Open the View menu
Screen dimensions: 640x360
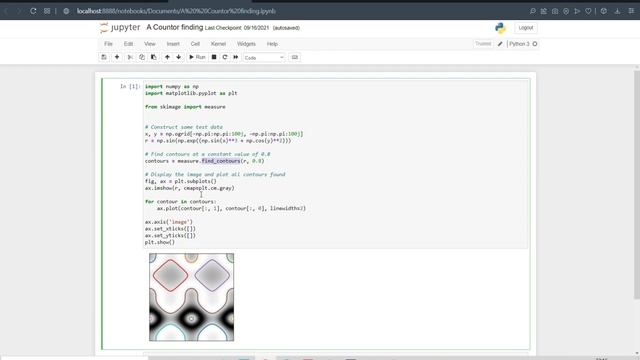[x=149, y=44]
